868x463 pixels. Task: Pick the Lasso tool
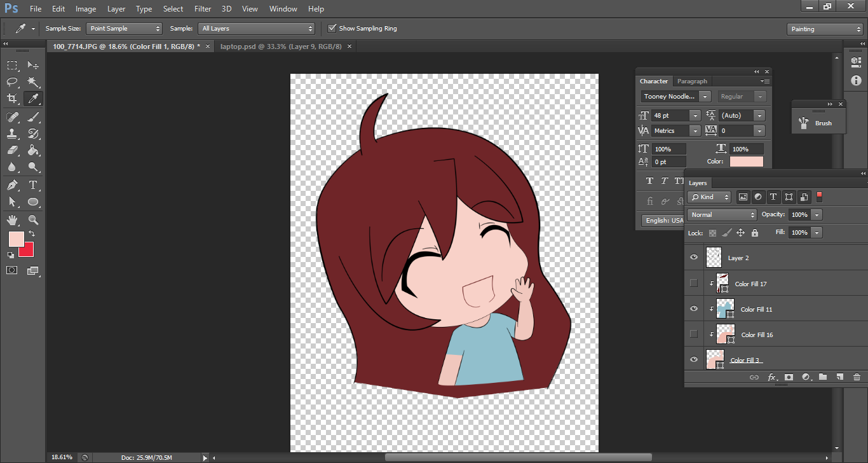pyautogui.click(x=12, y=82)
